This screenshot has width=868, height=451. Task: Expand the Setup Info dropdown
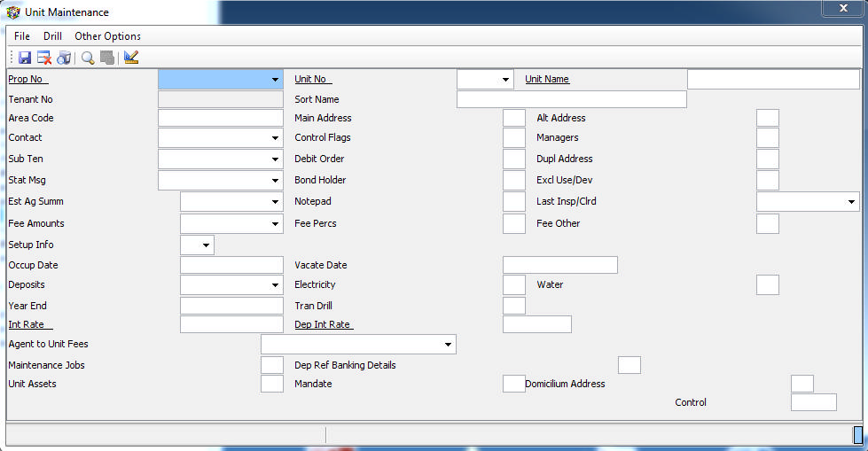[206, 245]
